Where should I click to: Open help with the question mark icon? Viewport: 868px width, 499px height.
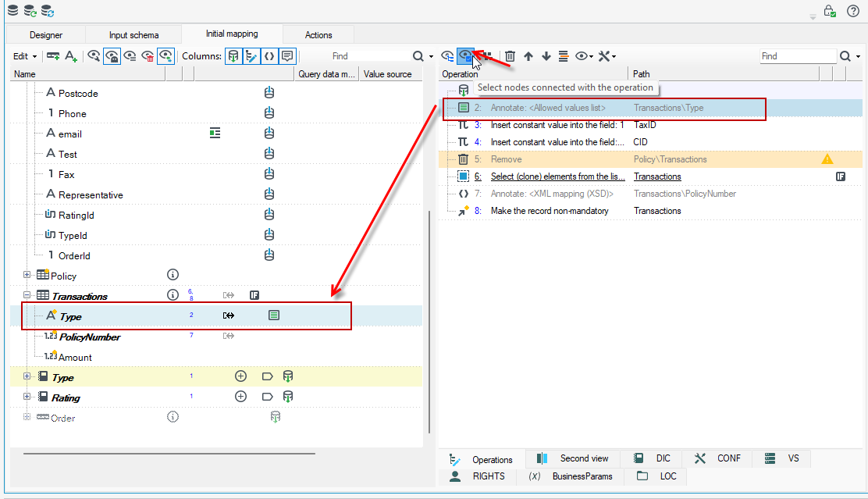(853, 11)
